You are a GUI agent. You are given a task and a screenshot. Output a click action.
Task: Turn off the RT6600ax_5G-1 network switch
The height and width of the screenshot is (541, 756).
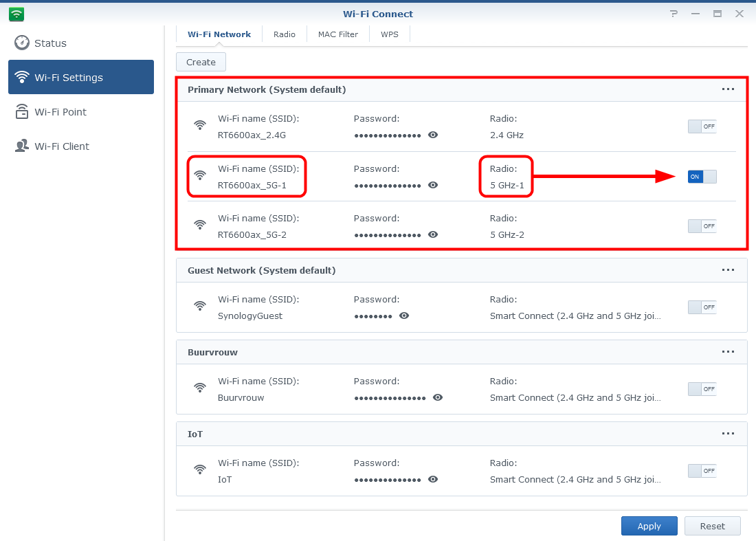(702, 177)
